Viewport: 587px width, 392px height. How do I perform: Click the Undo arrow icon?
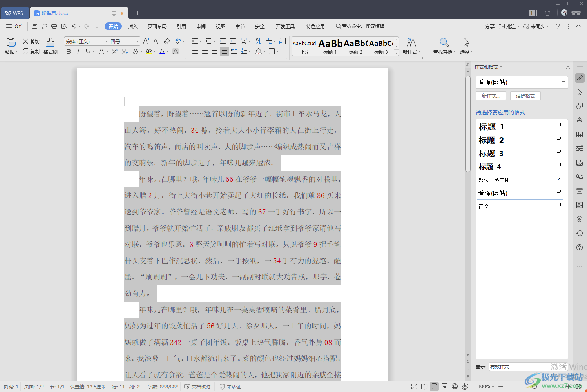click(74, 26)
